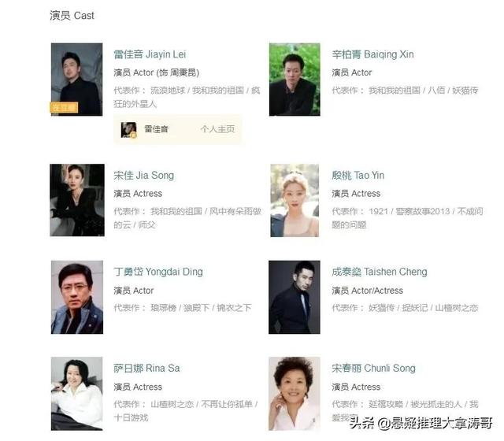Visit the 成泰燊 Taishen Cheng name link
Screen dimensions: 504x441
[380, 272]
